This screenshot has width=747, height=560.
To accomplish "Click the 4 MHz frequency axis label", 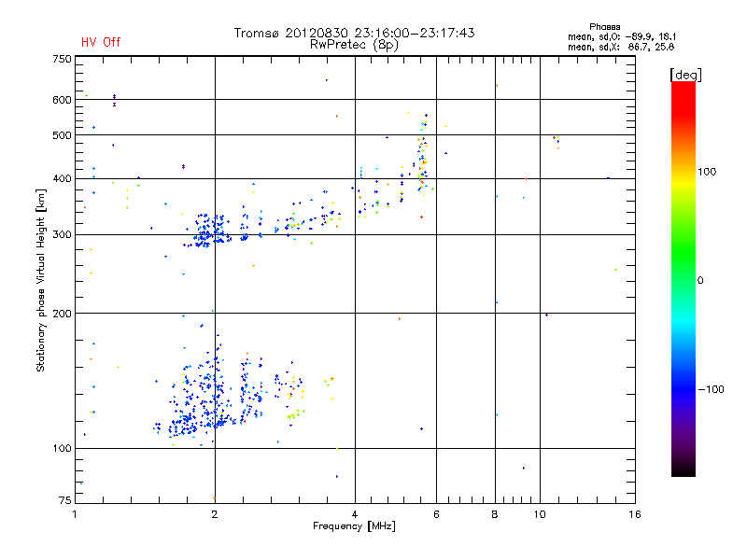I will point(355,514).
